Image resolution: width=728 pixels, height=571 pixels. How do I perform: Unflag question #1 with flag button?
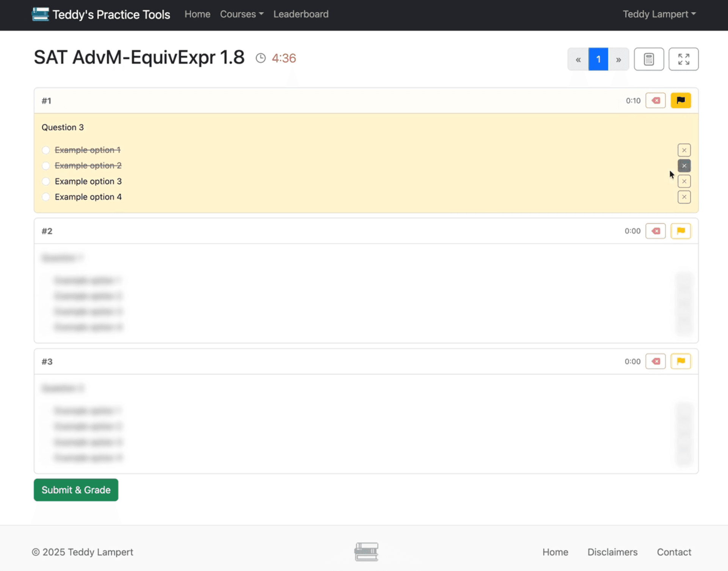[x=681, y=100]
